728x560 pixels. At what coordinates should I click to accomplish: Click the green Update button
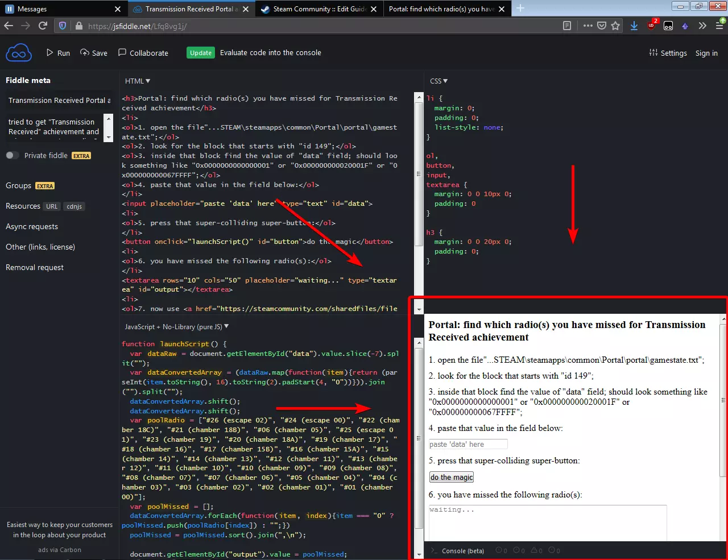tap(201, 53)
